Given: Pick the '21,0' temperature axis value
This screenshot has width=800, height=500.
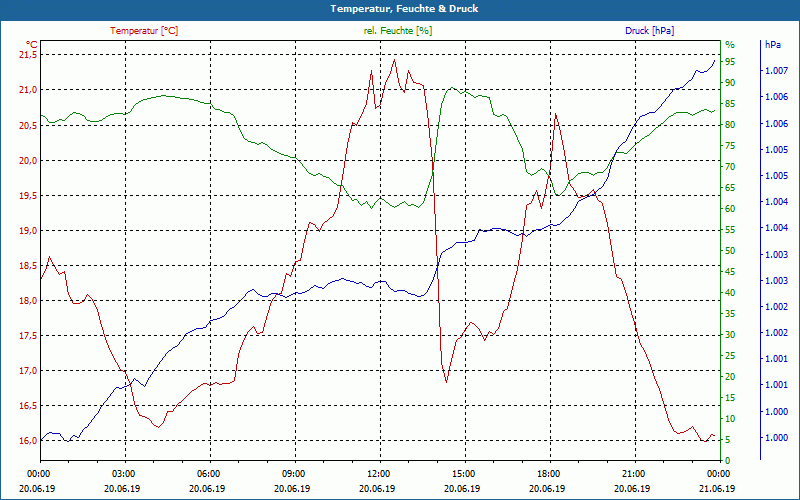Looking at the screenshot, I should (x=28, y=90).
